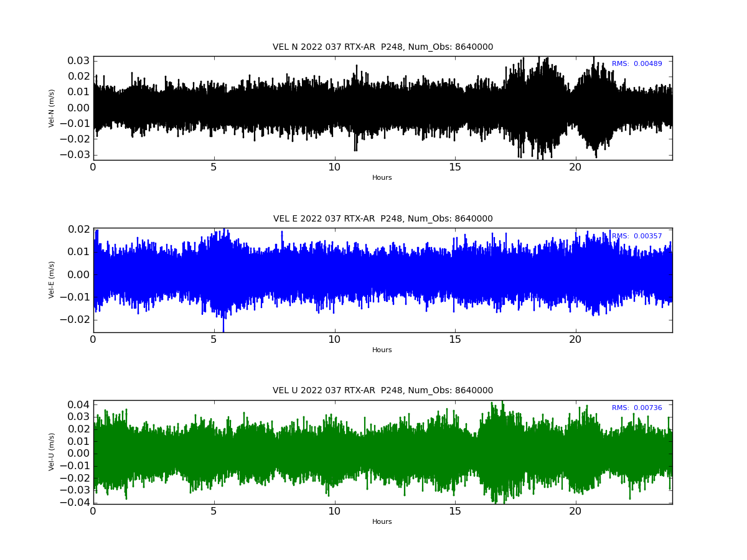
Task: Click the Vel-U (m/s) axis label
Action: click(52, 452)
